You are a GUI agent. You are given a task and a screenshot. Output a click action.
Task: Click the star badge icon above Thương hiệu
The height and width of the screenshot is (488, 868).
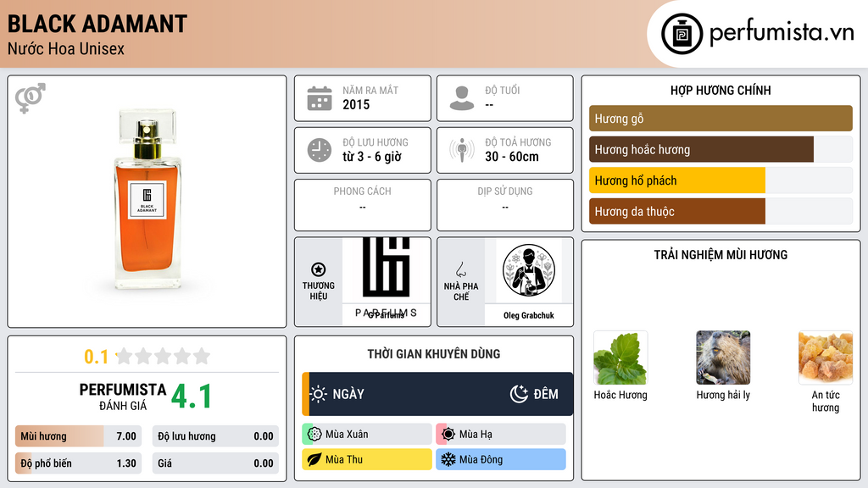pyautogui.click(x=319, y=269)
